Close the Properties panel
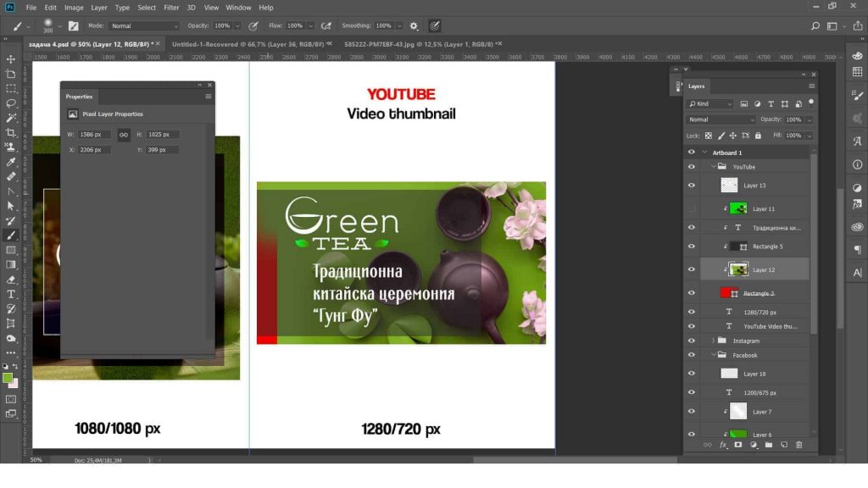Screen dimensions: 868x488 tap(209, 86)
